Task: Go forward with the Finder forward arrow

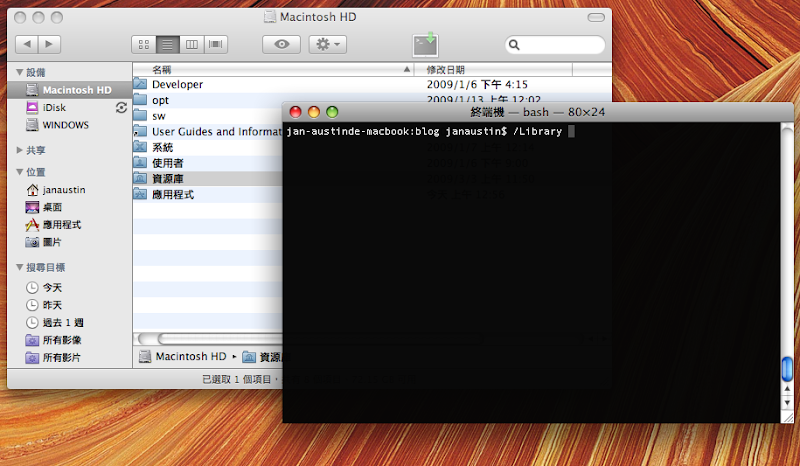Action: click(x=49, y=44)
